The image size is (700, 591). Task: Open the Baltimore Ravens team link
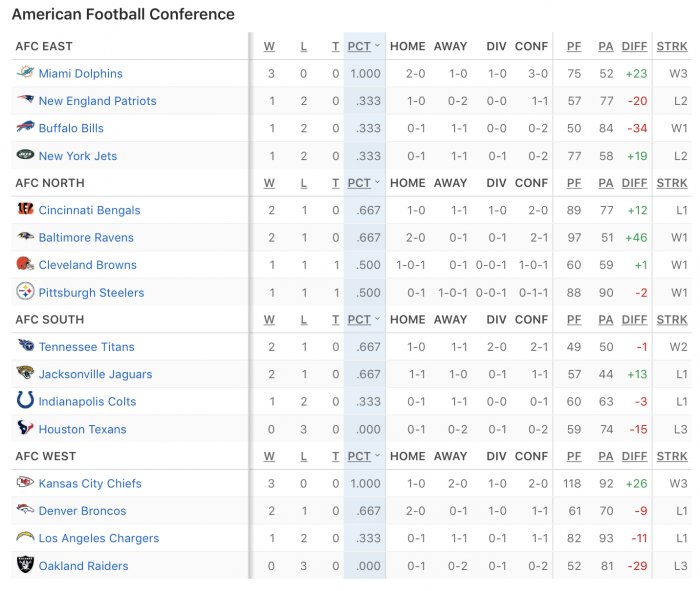click(x=86, y=237)
